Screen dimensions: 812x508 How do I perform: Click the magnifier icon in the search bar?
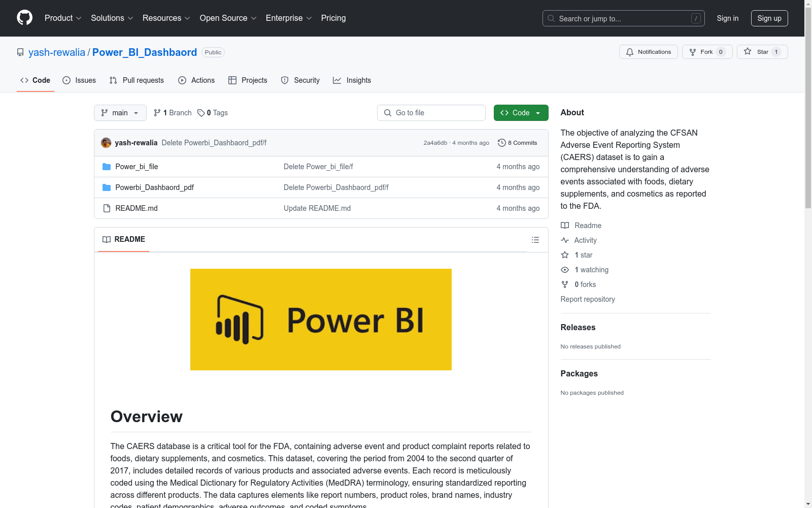pos(551,18)
